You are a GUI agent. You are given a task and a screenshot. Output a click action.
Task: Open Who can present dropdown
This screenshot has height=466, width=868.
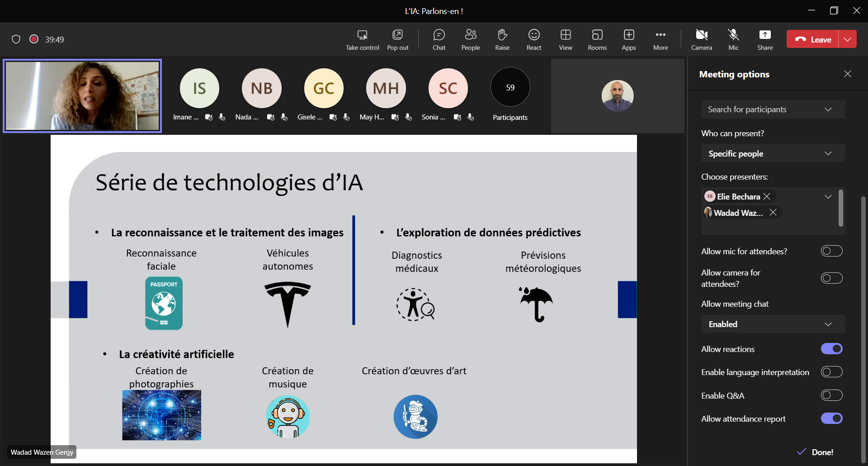[x=773, y=153]
